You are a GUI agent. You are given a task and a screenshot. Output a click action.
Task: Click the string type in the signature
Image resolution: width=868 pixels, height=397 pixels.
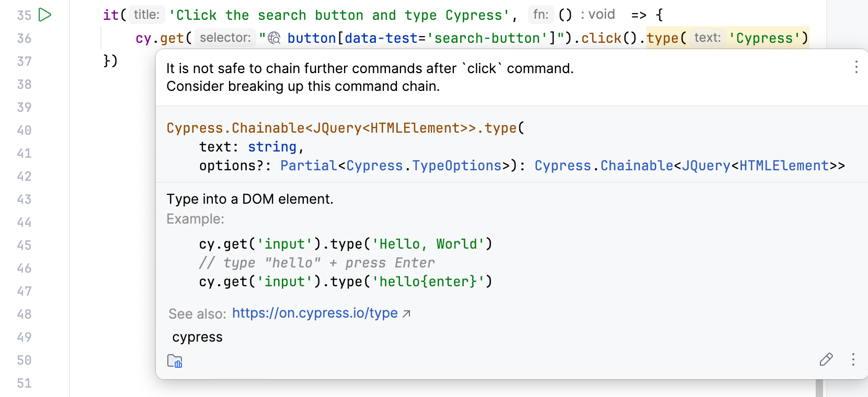point(272,147)
